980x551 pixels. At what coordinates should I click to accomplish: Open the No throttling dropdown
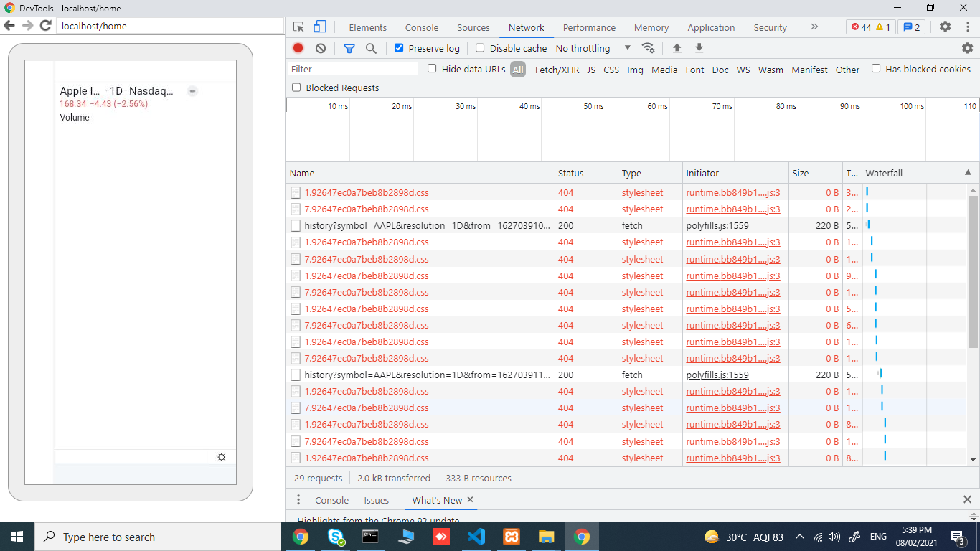pyautogui.click(x=591, y=48)
